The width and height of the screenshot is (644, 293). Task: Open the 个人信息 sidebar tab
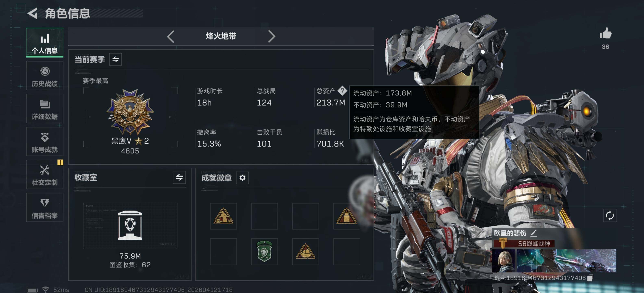(45, 43)
